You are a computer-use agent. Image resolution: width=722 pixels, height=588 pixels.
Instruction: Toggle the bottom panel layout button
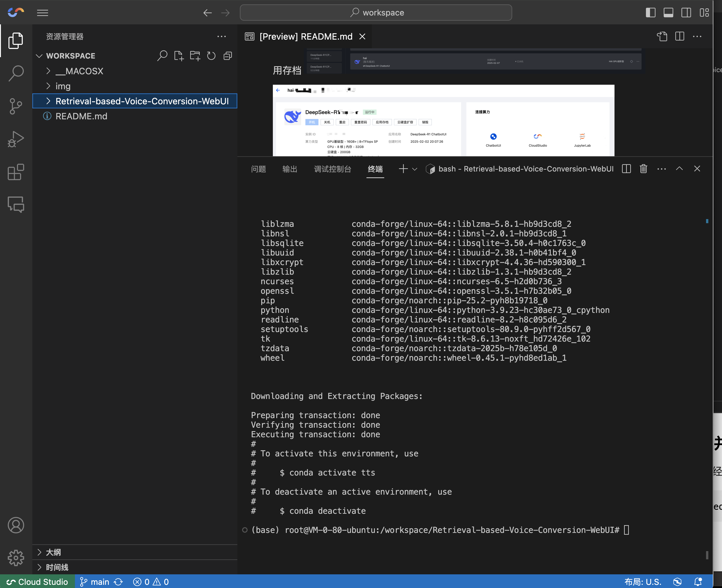[x=668, y=13]
